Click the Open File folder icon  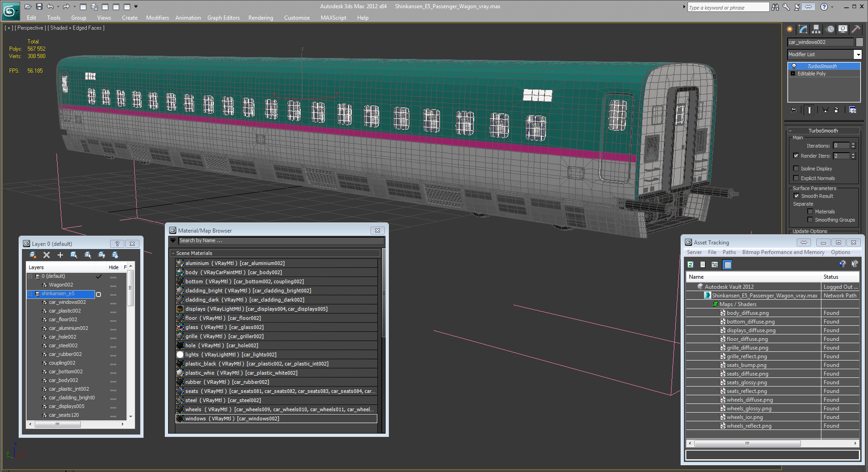click(28, 6)
